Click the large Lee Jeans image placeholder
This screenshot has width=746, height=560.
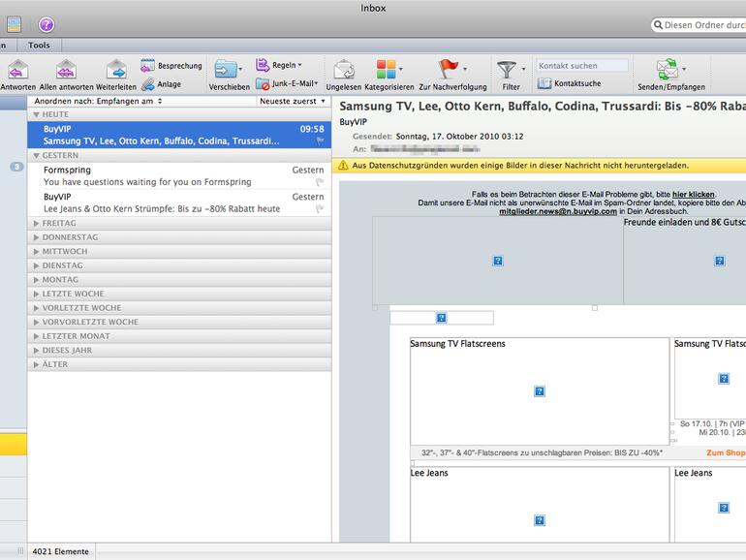[x=540, y=506]
